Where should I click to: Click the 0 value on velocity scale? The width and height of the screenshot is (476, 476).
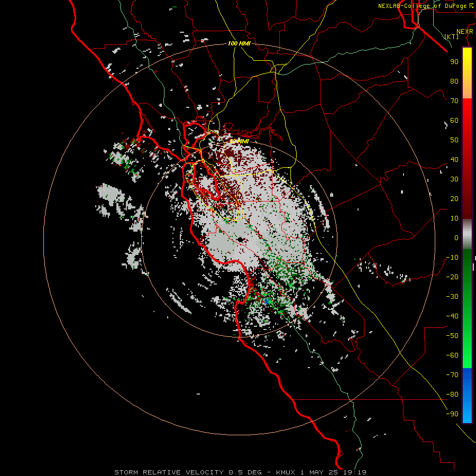456,237
